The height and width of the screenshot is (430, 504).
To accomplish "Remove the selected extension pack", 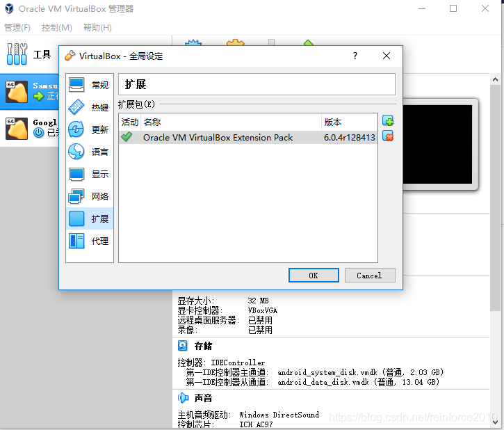I will [x=388, y=136].
